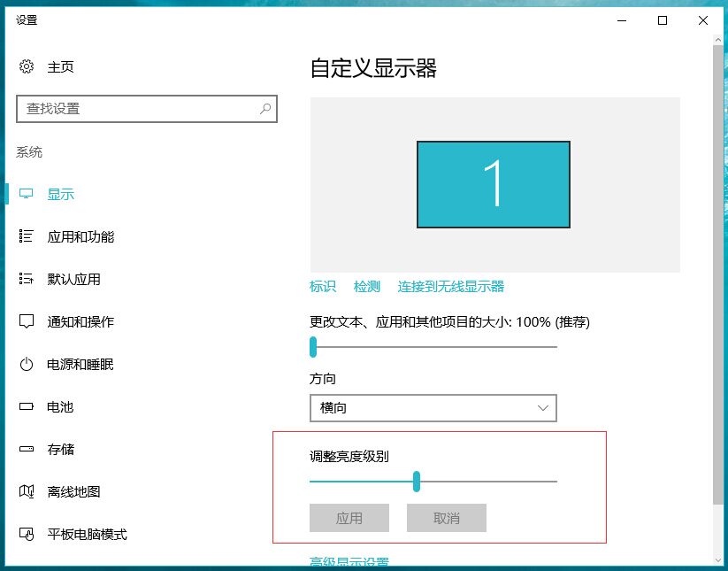Viewport: 728px width, 571px height.
Task: Open 电池 settings
Action: pos(60,407)
